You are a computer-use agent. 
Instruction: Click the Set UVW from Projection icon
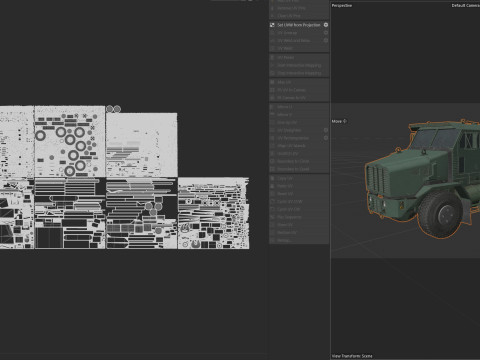tap(272, 25)
